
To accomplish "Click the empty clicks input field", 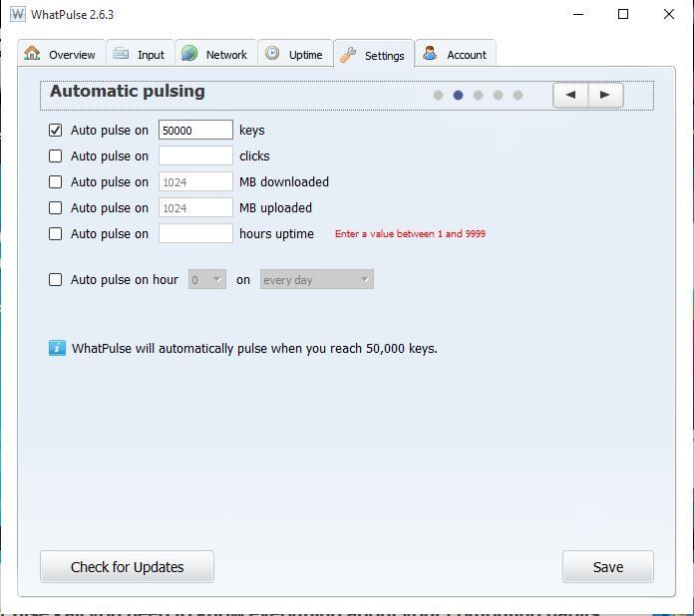I will tap(195, 155).
